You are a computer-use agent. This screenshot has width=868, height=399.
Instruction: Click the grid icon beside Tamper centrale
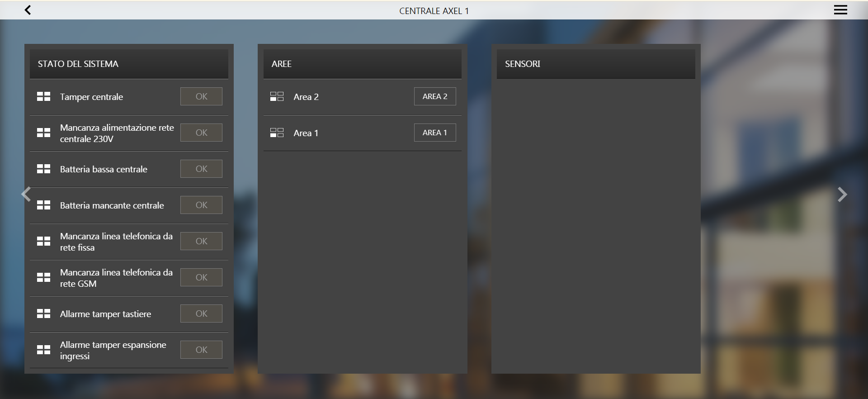pos(44,96)
